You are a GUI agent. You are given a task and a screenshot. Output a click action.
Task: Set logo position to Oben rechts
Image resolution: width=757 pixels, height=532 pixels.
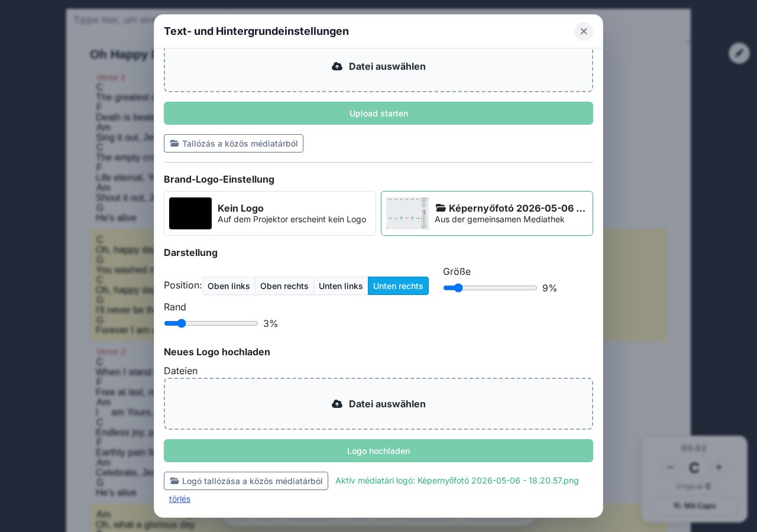[x=284, y=286]
